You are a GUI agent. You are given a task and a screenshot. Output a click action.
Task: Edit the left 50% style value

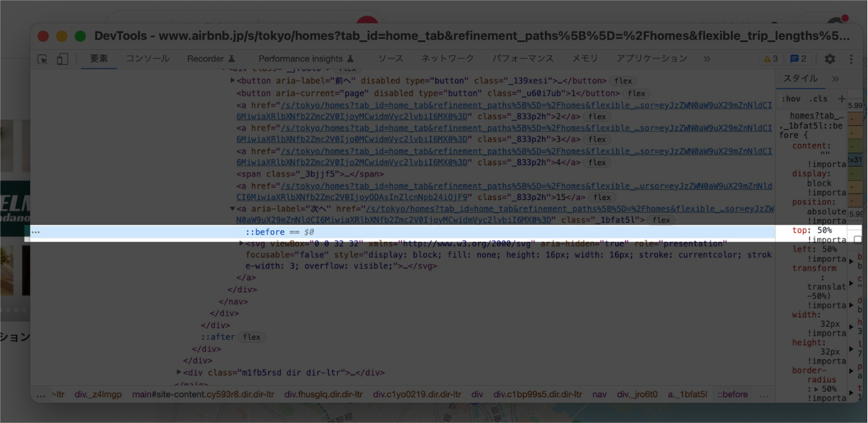[x=830, y=249]
